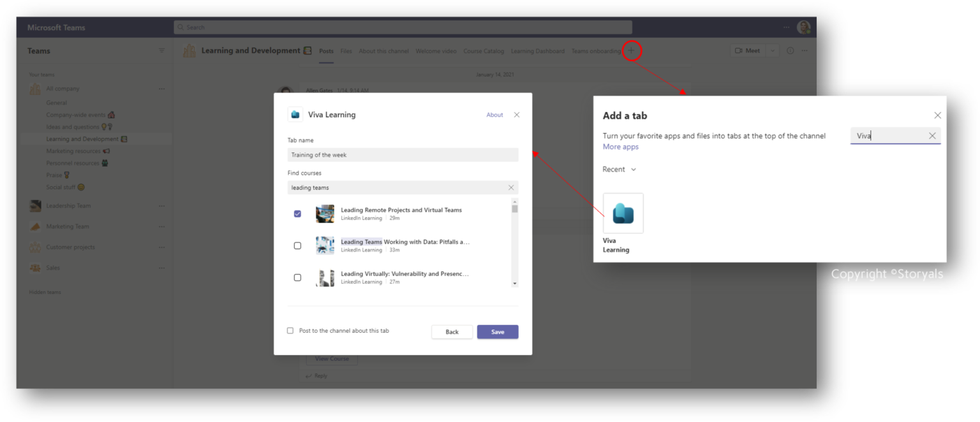The image size is (980, 422).
Task: Click the Viva Learning app icon
Action: 623,213
